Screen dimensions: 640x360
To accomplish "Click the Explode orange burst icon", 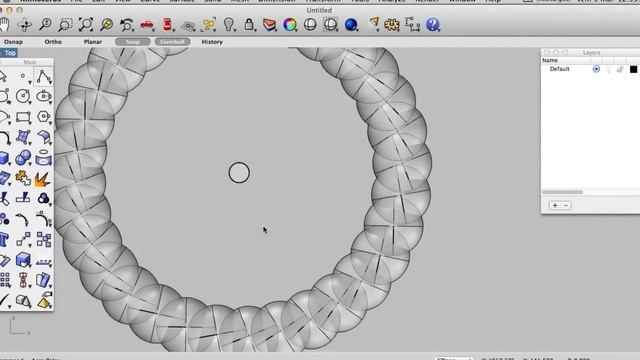I will [42, 178].
